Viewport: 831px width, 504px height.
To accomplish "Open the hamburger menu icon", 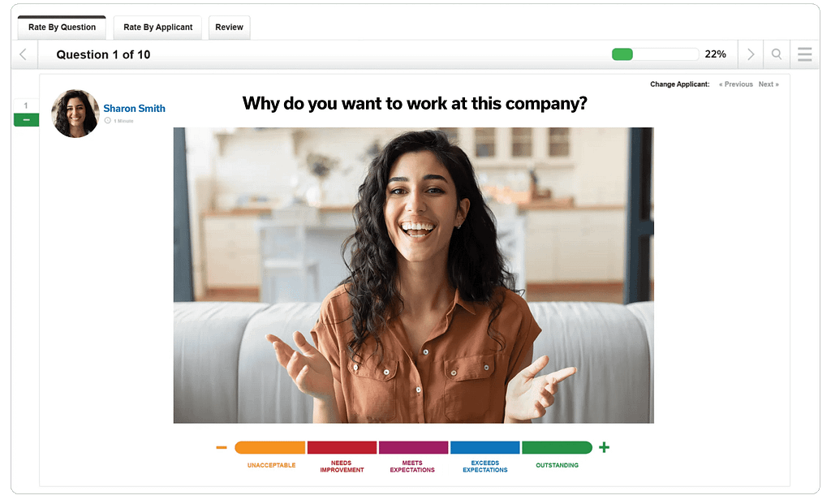I will coord(804,54).
